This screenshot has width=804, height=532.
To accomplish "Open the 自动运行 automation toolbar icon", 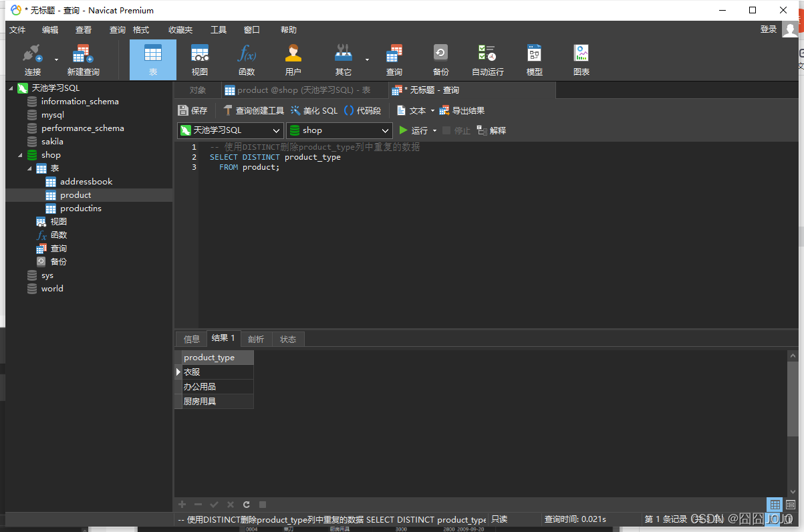I will click(487, 60).
